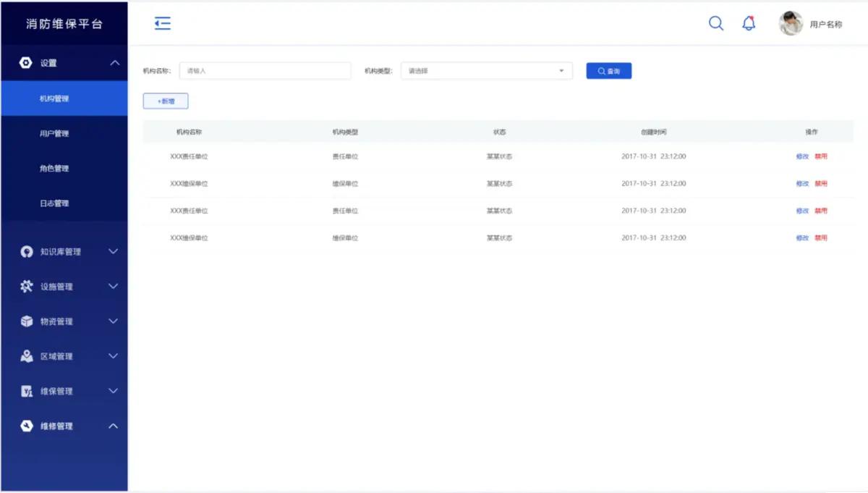
Task: Click the 维修管理 wrench icon
Action: (27, 426)
